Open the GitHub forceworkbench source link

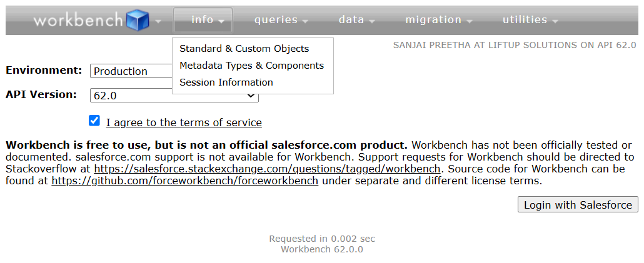tap(184, 181)
